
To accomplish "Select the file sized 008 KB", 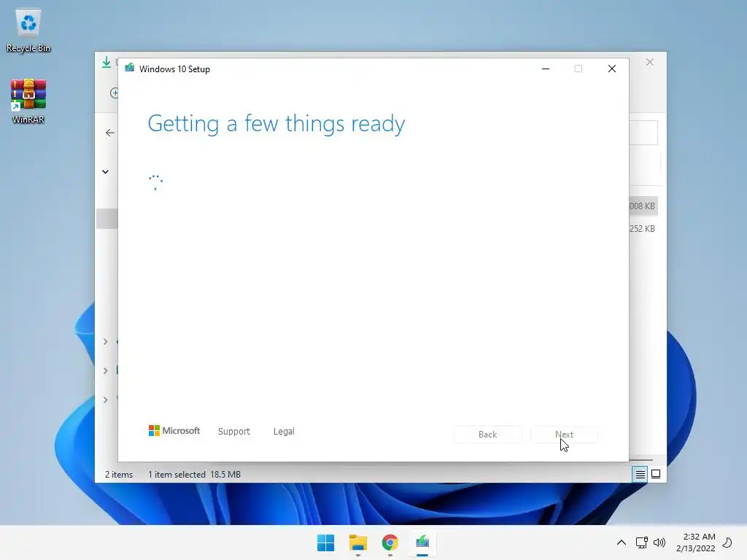I will coord(642,206).
